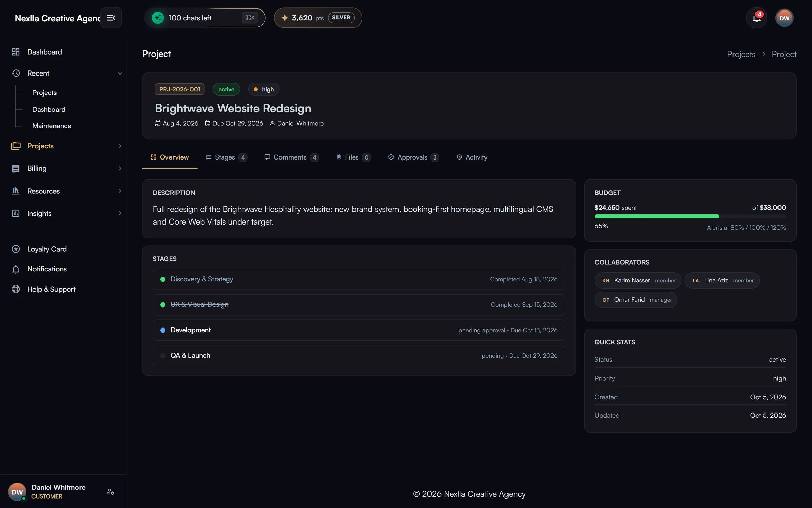Switch to the Files tab
This screenshot has height=508, width=812.
354,157
